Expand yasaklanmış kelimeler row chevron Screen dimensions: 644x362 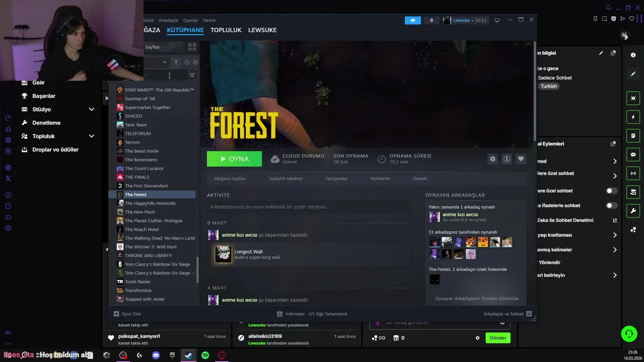615,250
